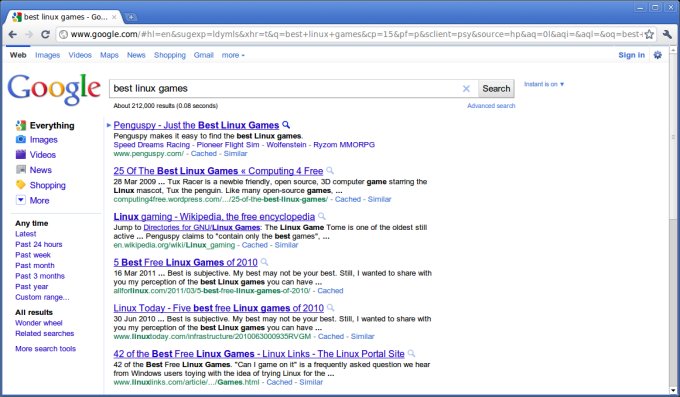Image resolution: width=680 pixels, height=397 pixels.
Task: Click the magnifier next to Linux Today result
Action: click(330, 308)
